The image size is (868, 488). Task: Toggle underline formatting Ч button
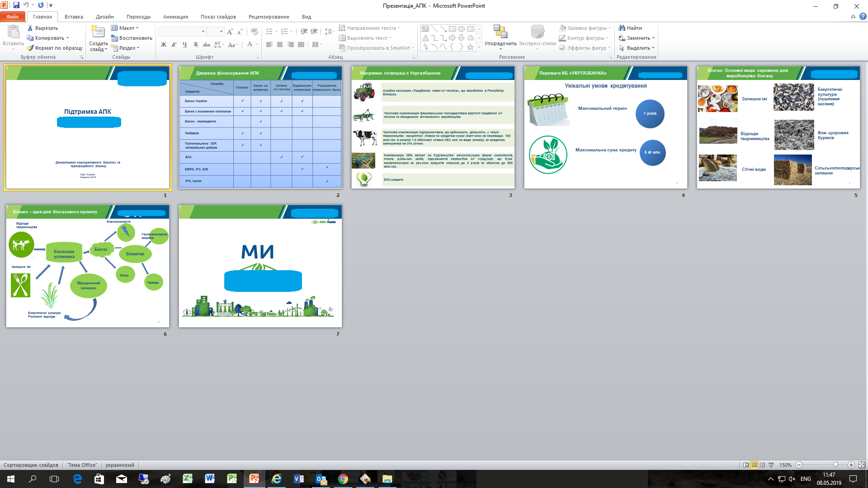pos(185,45)
